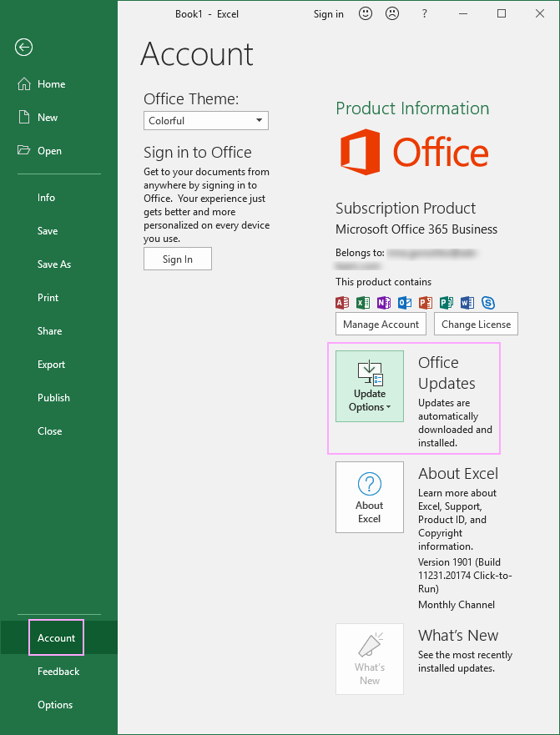Click the OneNote app icon
This screenshot has height=735, width=560.
coord(384,303)
